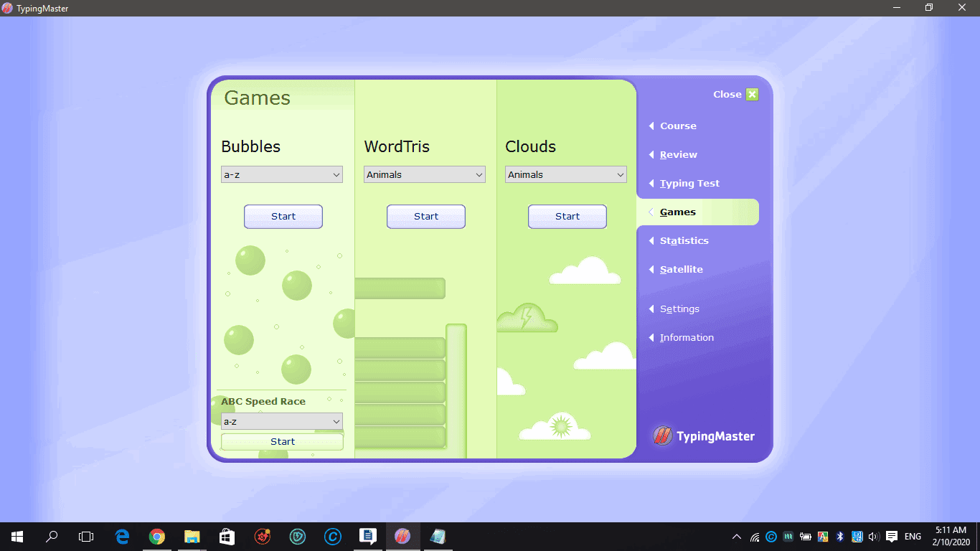Open the battery power tray icon

pos(806,537)
